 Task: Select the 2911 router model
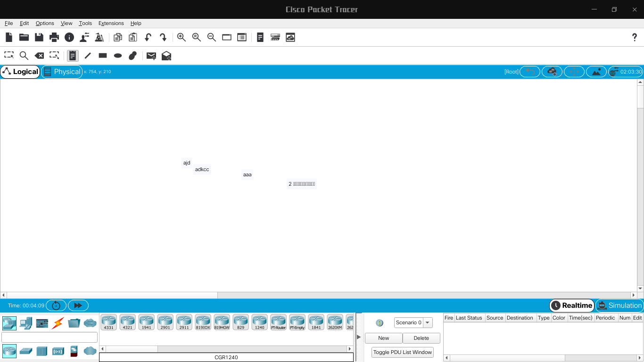coord(184,322)
